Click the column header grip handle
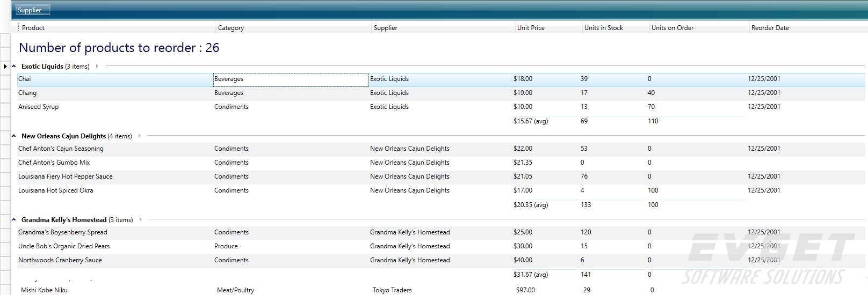 [18, 28]
